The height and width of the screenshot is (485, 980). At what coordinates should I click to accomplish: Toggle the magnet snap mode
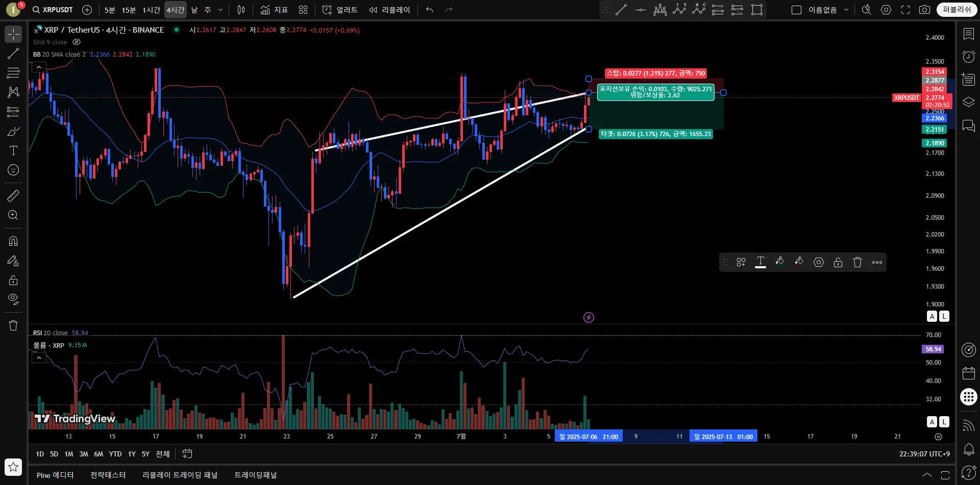point(13,241)
